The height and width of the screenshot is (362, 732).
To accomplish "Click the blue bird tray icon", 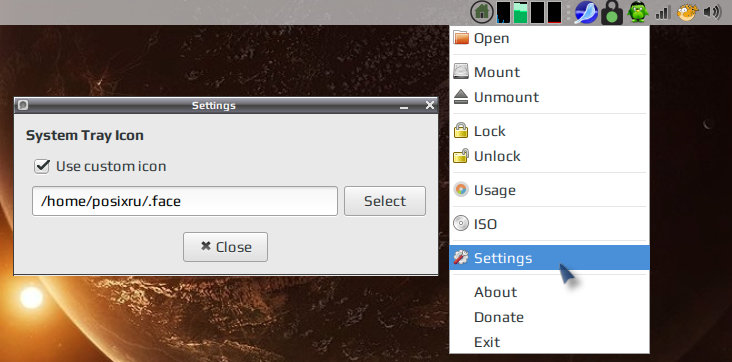I will (x=586, y=13).
